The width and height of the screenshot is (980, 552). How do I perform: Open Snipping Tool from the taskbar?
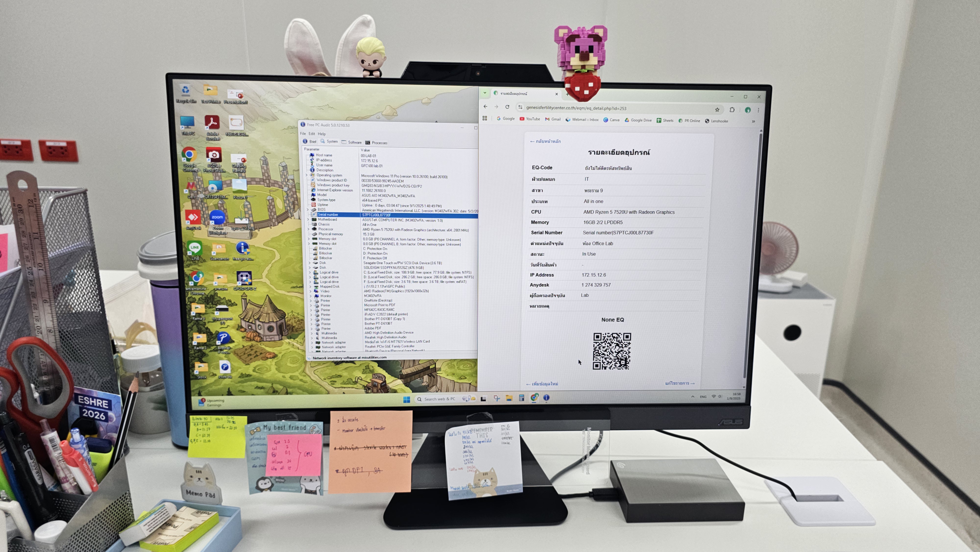(496, 398)
